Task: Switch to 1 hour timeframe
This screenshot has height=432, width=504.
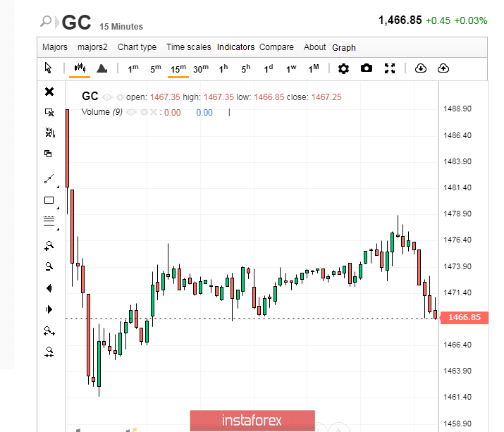Action: click(223, 68)
